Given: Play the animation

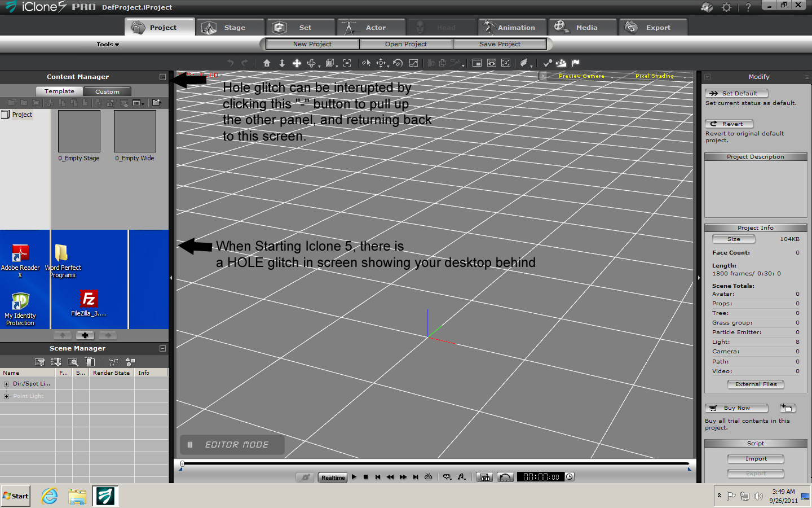Looking at the screenshot, I should click(x=354, y=477).
